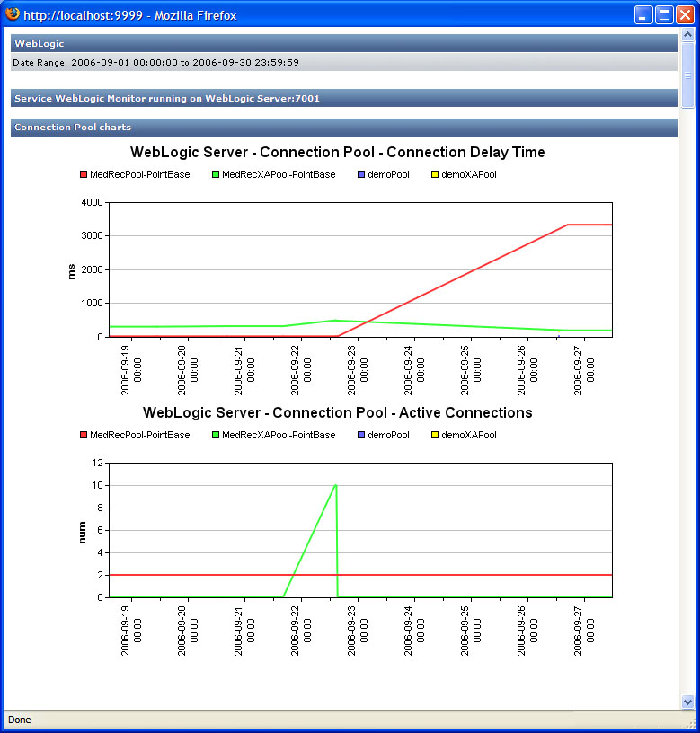Image resolution: width=700 pixels, height=733 pixels.
Task: Click red MedRecPool-PointBase swatch in Delay Time legend
Action: pos(84,174)
